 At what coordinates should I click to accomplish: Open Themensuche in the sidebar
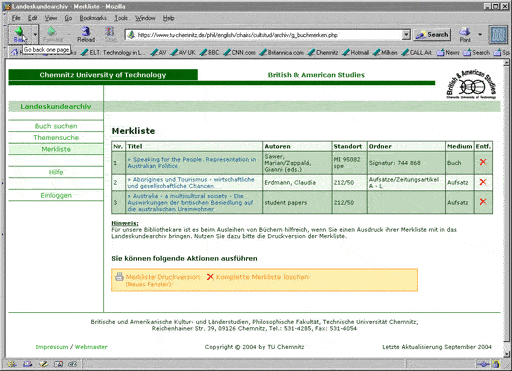click(x=56, y=137)
